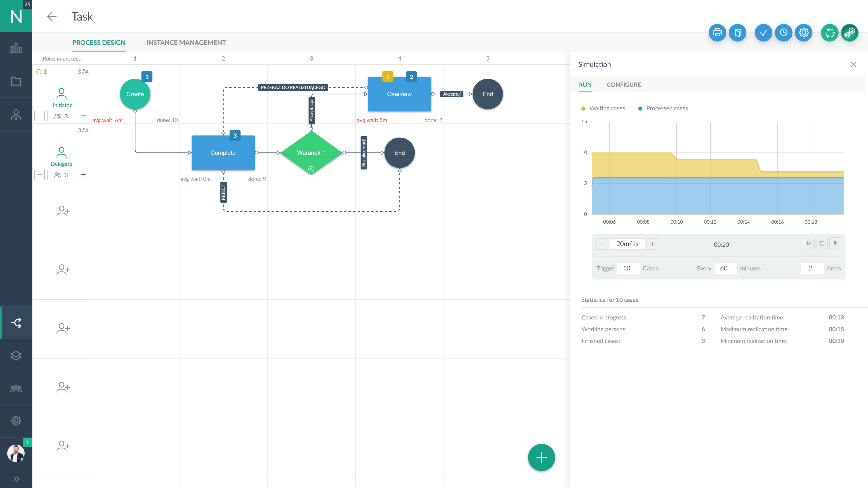Screen dimensions: 868x488
Task: Select the PROCESS DESIGN tab
Action: [x=99, y=43]
